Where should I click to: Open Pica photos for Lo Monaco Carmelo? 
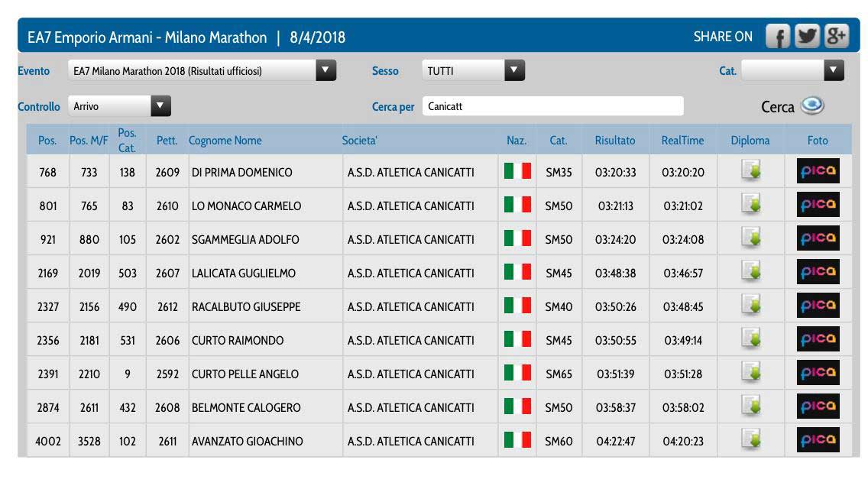point(818,206)
